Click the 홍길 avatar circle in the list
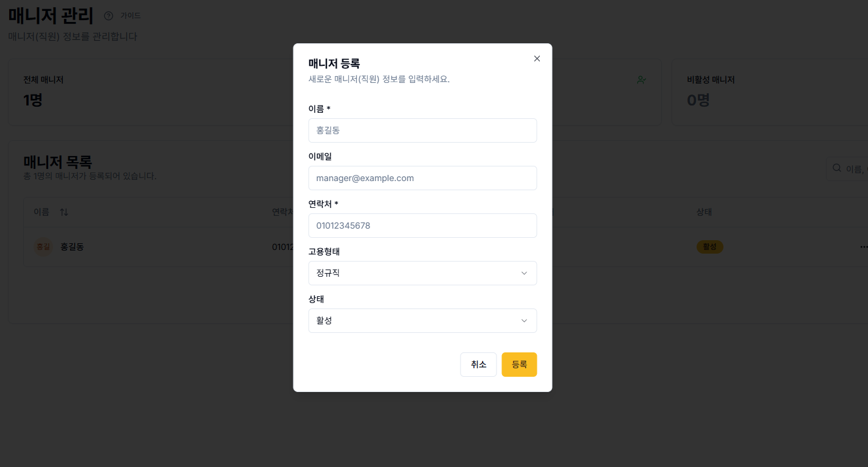Screen dimensions: 868x467 tap(43, 247)
